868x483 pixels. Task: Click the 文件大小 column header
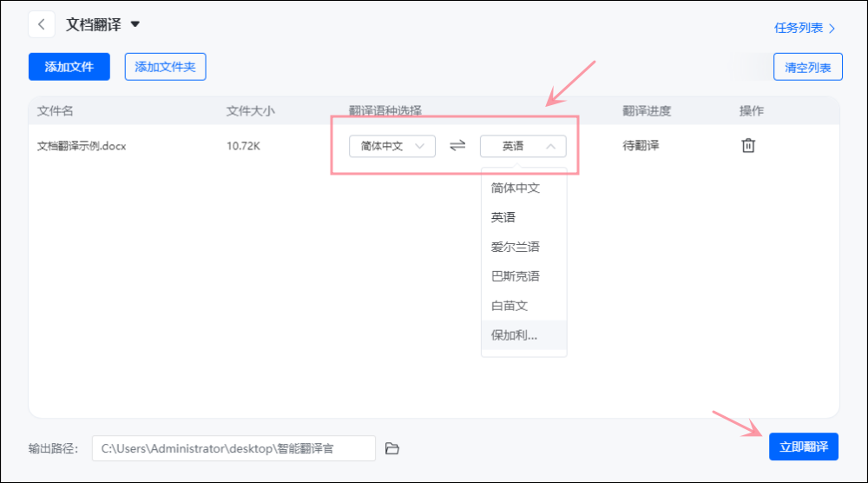pos(250,111)
